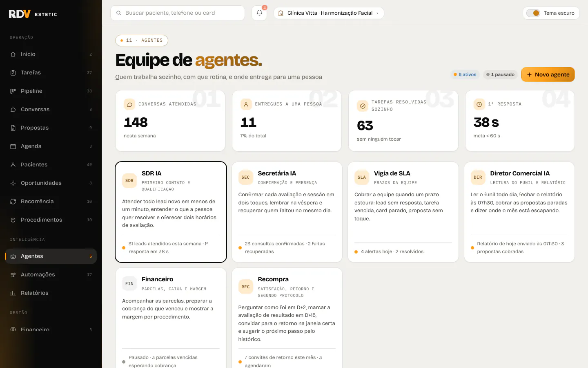The width and height of the screenshot is (588, 368).
Task: Open Propostas in the sidebar
Action: click(x=51, y=128)
